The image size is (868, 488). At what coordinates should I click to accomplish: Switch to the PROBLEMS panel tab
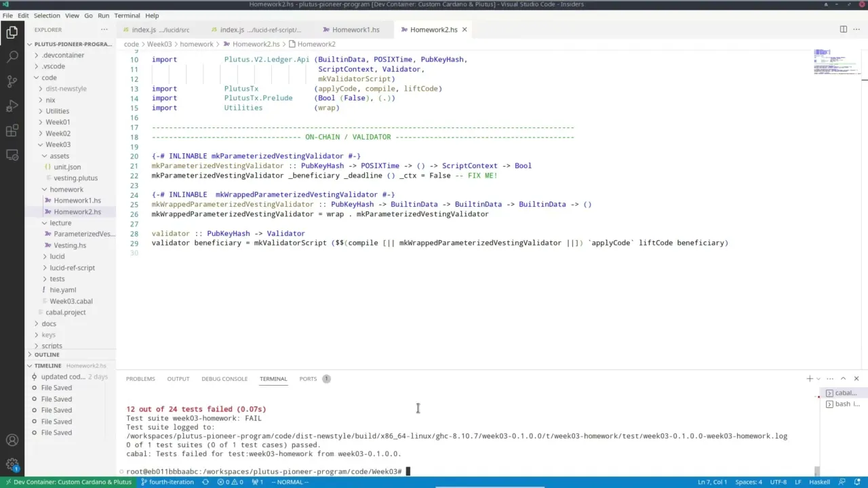(140, 379)
